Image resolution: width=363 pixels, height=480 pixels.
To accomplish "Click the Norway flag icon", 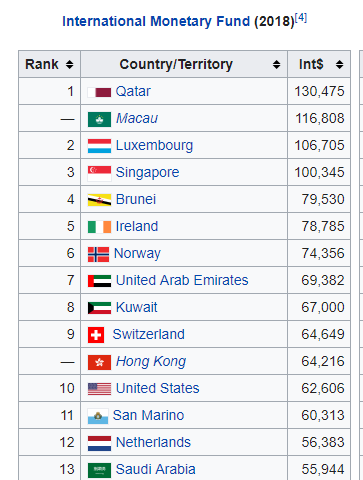I will point(98,254).
